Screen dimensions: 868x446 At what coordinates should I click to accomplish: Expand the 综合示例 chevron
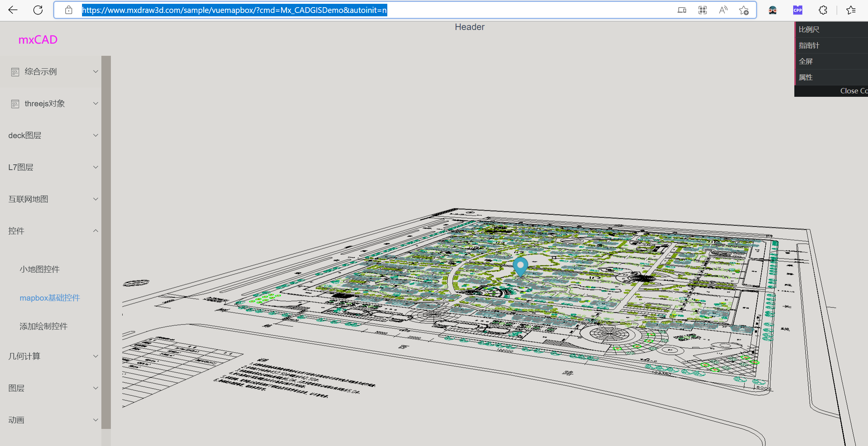[96, 72]
